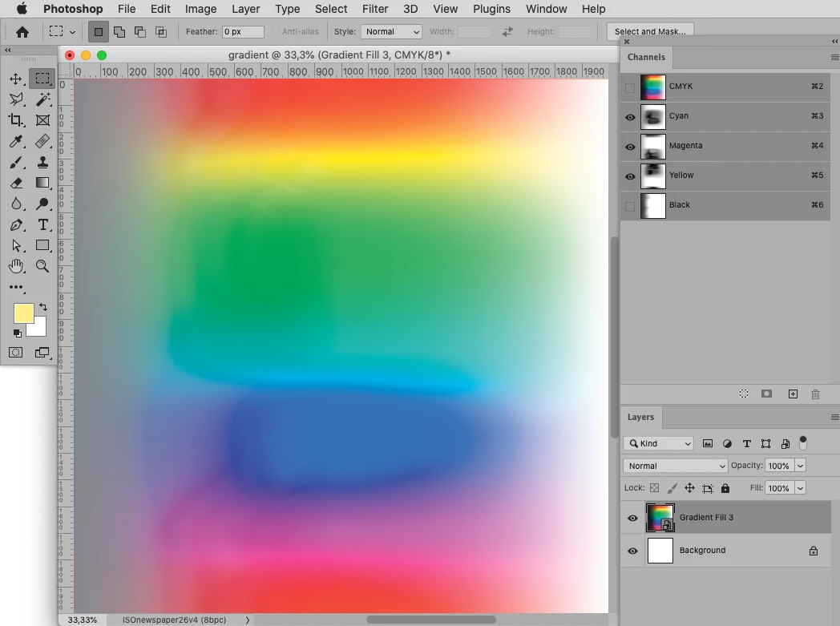Swap foreground and background colors
Screen dimensions: 840x626
(x=42, y=307)
